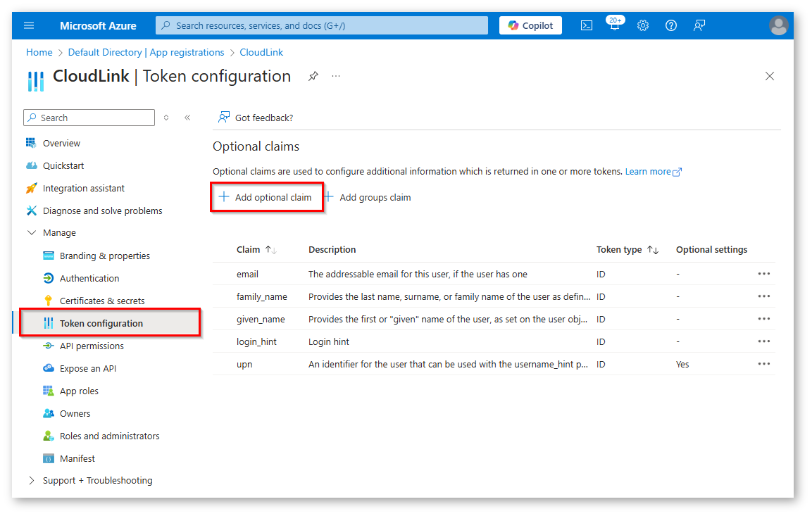Open the Copilot button
This screenshot has height=516, width=812.
530,25
